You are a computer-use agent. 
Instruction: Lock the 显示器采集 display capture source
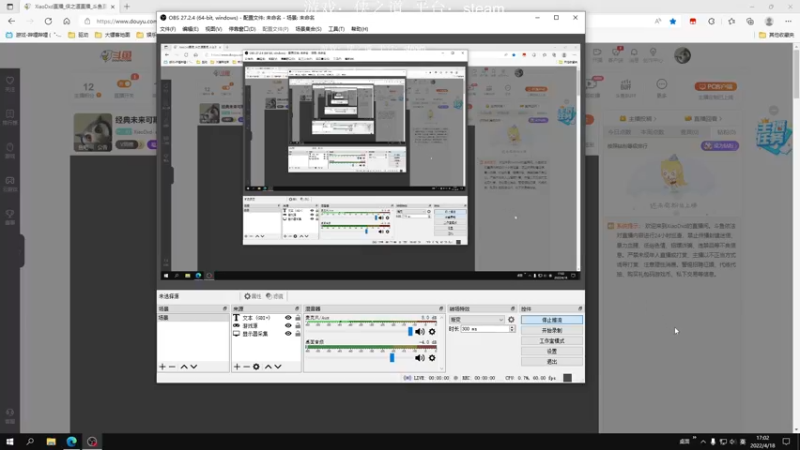(298, 334)
